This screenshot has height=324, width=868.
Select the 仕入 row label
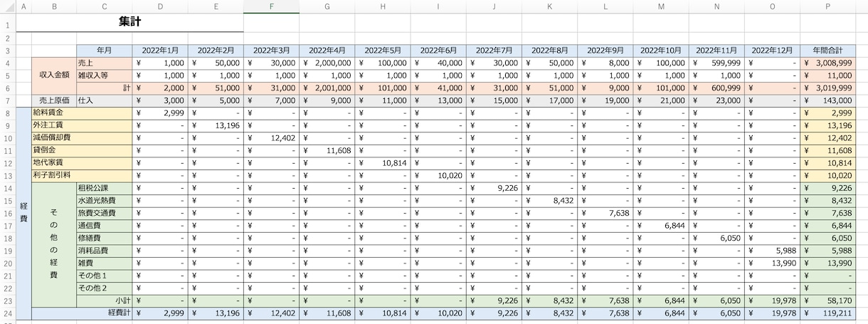(x=105, y=100)
